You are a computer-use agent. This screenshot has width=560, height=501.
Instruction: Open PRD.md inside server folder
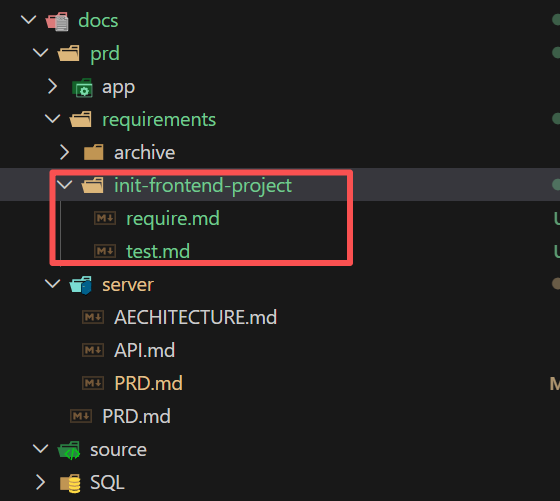pyautogui.click(x=148, y=383)
